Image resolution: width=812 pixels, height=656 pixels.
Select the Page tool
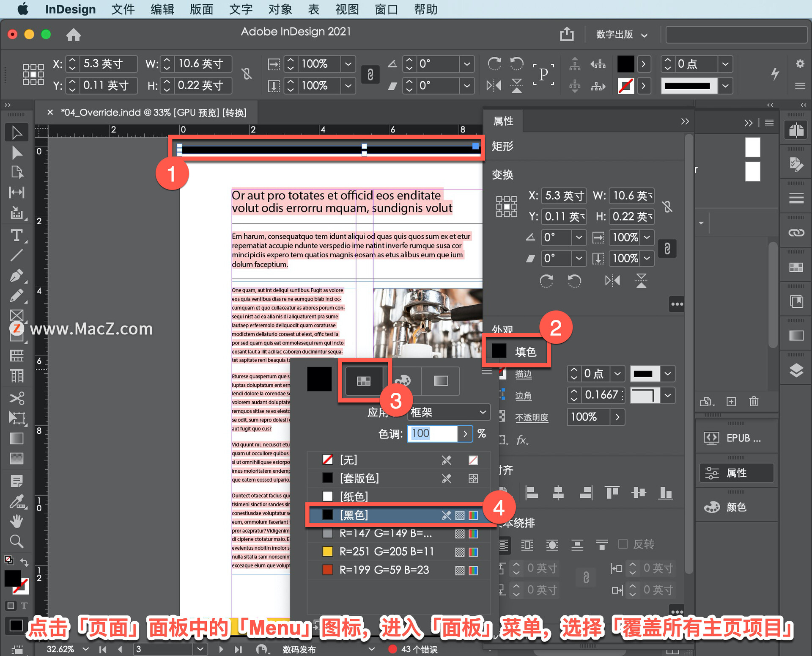(16, 172)
